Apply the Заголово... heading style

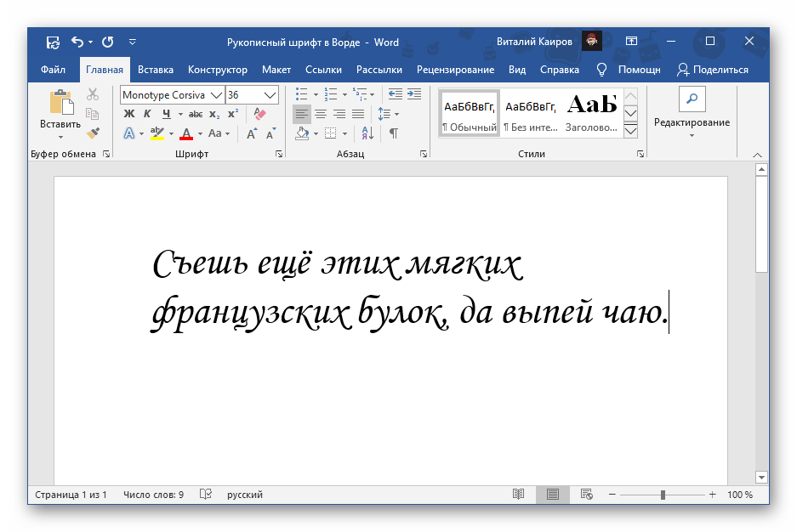coord(592,114)
